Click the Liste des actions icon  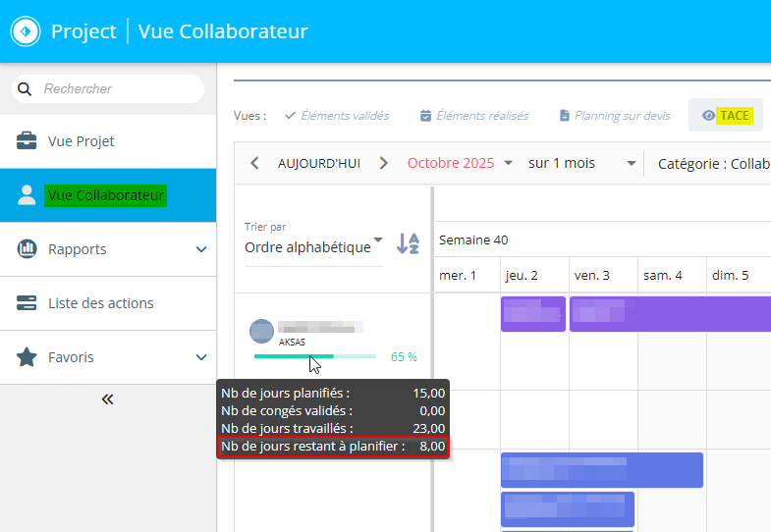click(x=27, y=303)
